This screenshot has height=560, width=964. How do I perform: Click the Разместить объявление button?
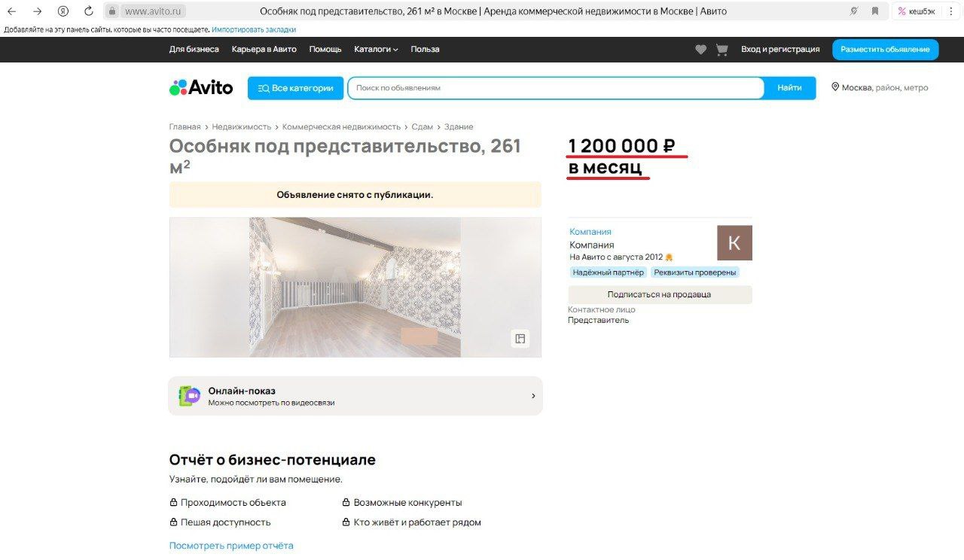point(886,50)
